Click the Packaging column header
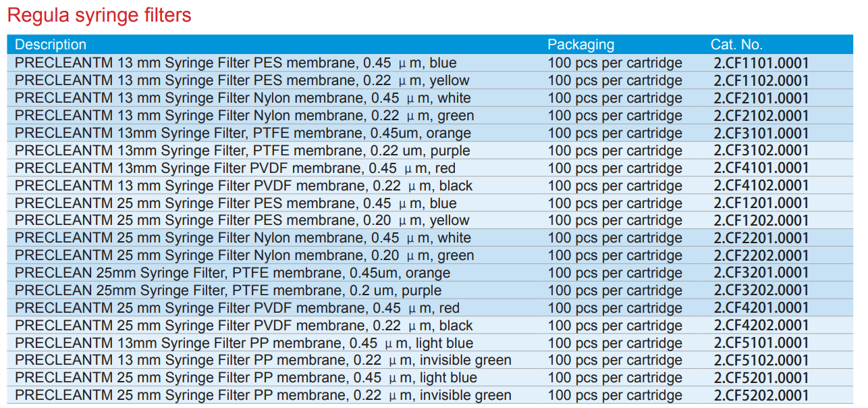Screen dimensions: 868x408 coord(580,45)
